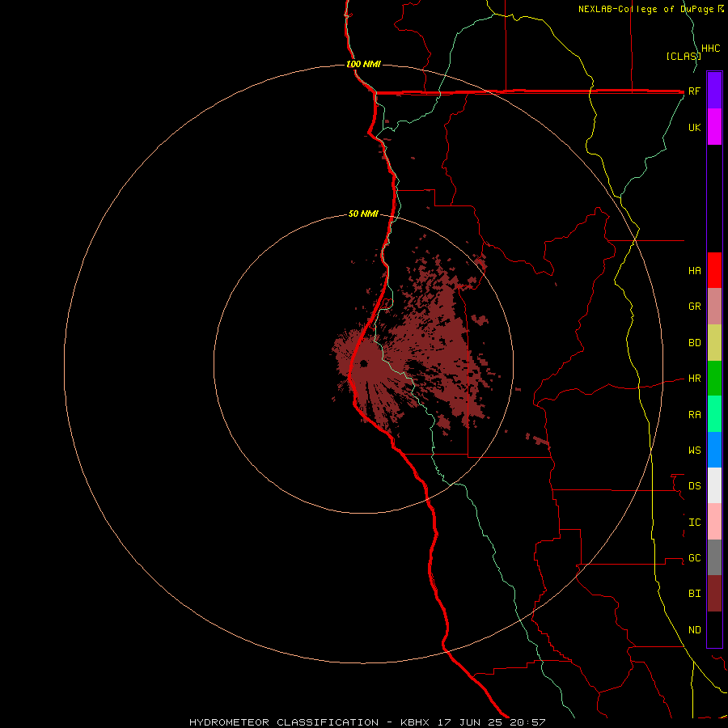
Task: Click the magenta UK color swatch
Action: (x=714, y=126)
